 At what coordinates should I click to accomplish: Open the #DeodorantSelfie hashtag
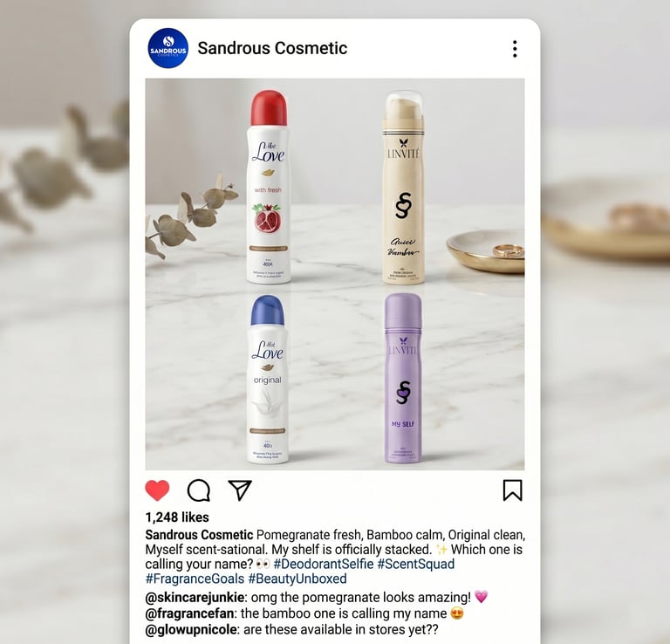[x=324, y=564]
